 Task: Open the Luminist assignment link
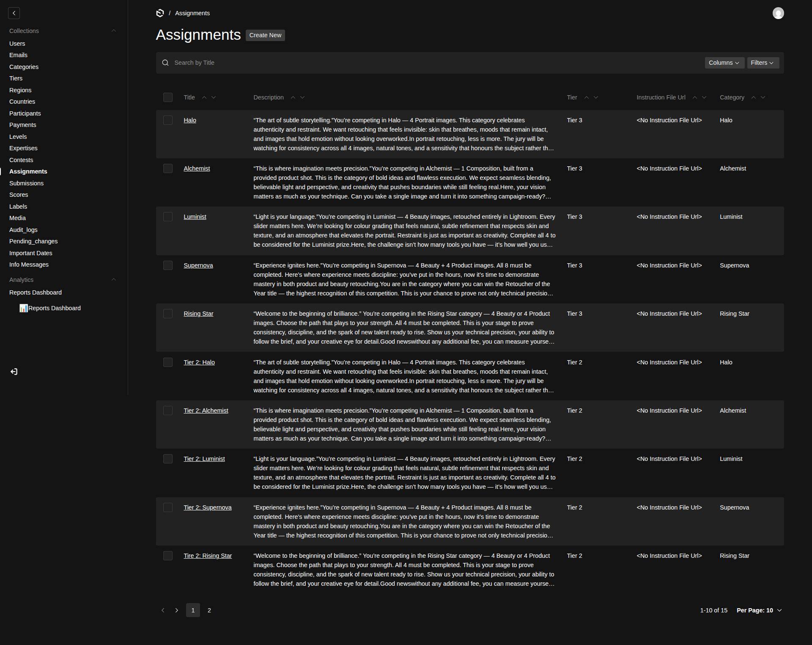[195, 217]
